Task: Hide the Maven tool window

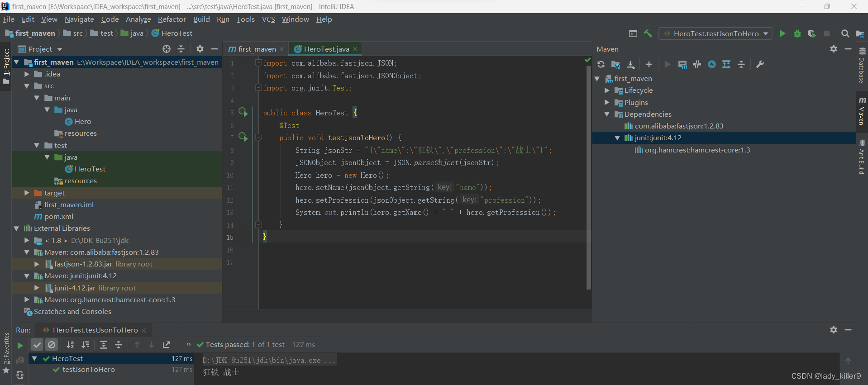Action: (x=848, y=49)
